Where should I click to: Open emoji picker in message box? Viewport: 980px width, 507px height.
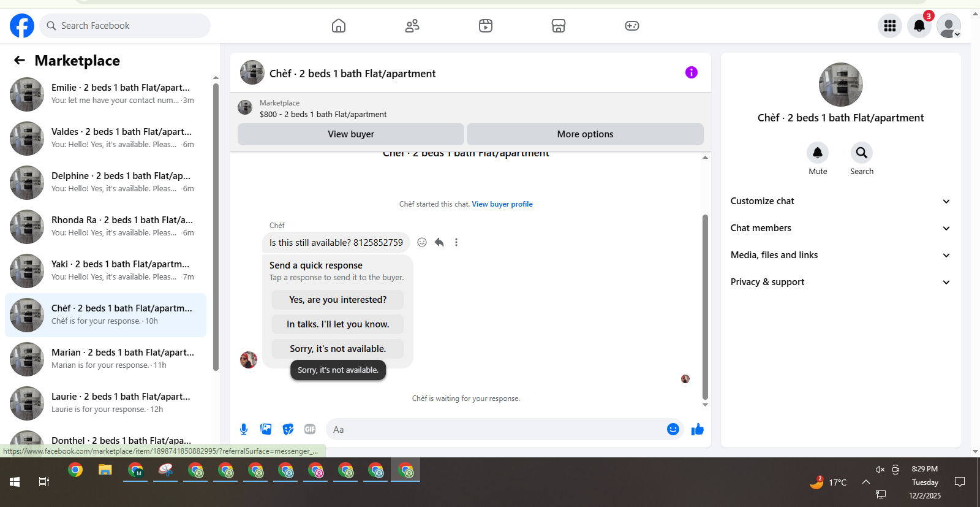point(673,429)
